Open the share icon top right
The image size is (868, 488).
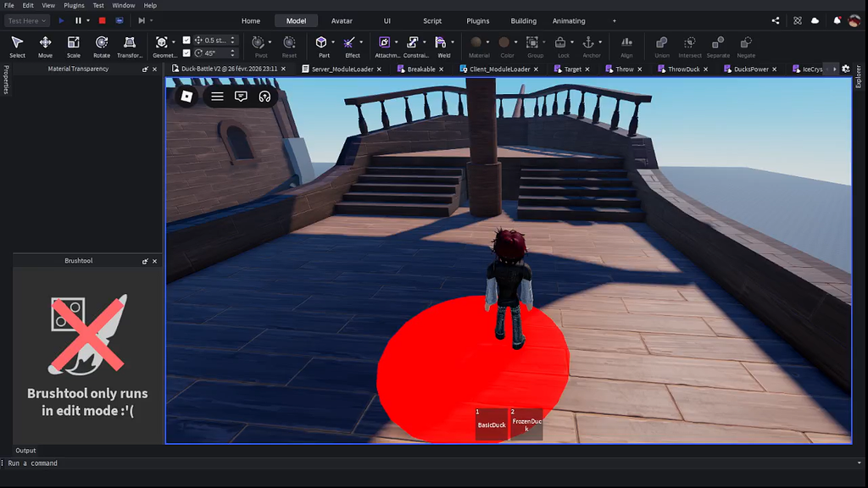coord(776,20)
